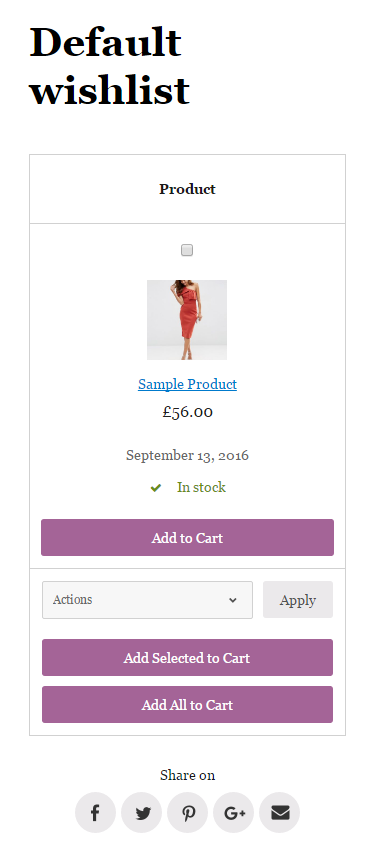Click Add All to Cart
The width and height of the screenshot is (374, 857).
[x=188, y=705]
